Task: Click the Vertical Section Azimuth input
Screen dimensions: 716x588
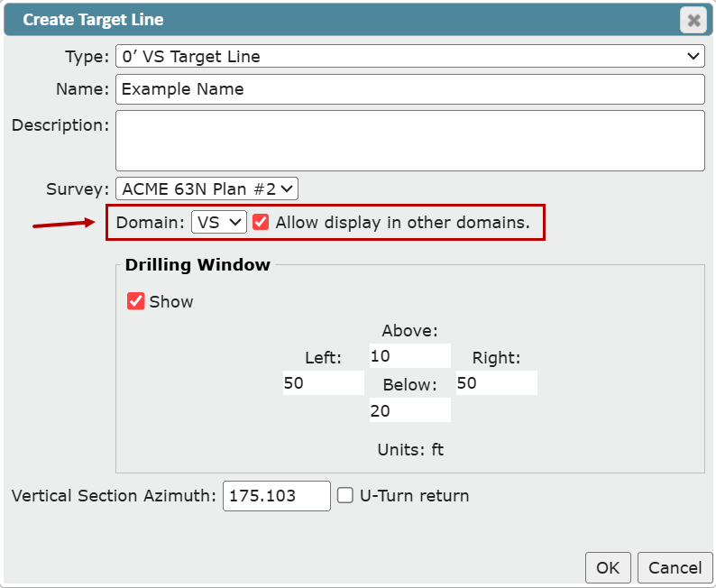Action: click(276, 496)
